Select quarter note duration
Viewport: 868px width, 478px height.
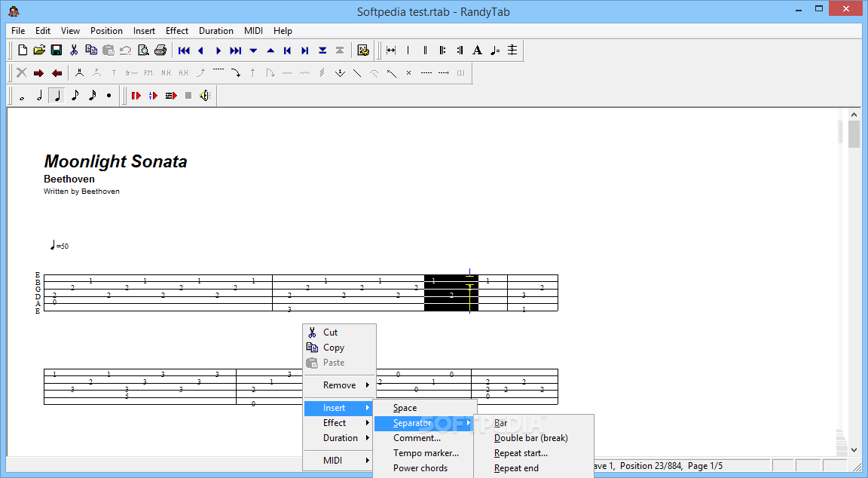pyautogui.click(x=57, y=96)
